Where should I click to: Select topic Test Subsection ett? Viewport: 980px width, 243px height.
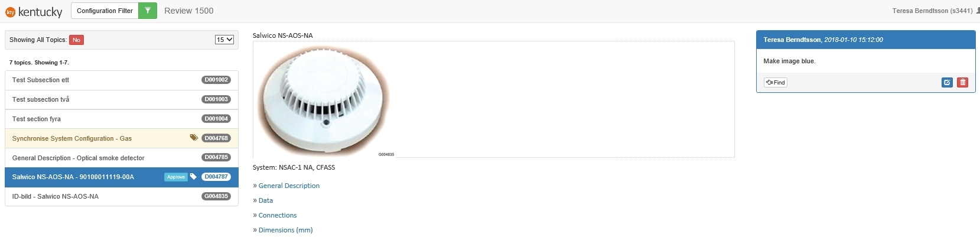pos(122,80)
